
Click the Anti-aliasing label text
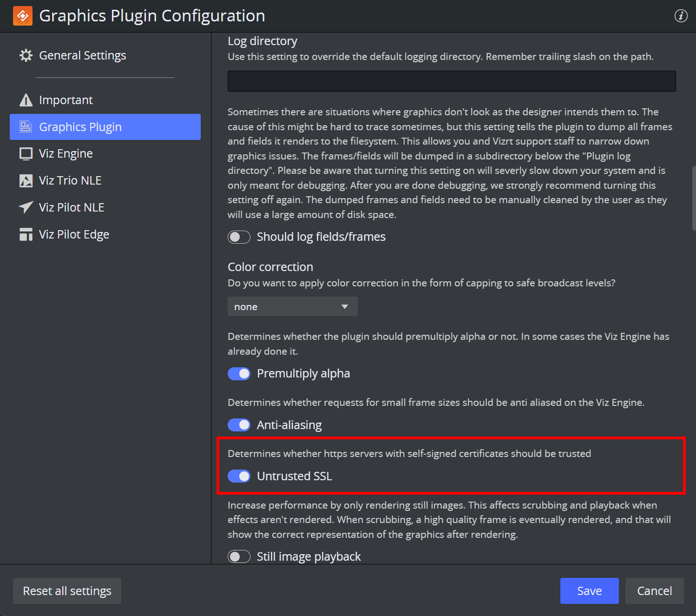pos(289,425)
